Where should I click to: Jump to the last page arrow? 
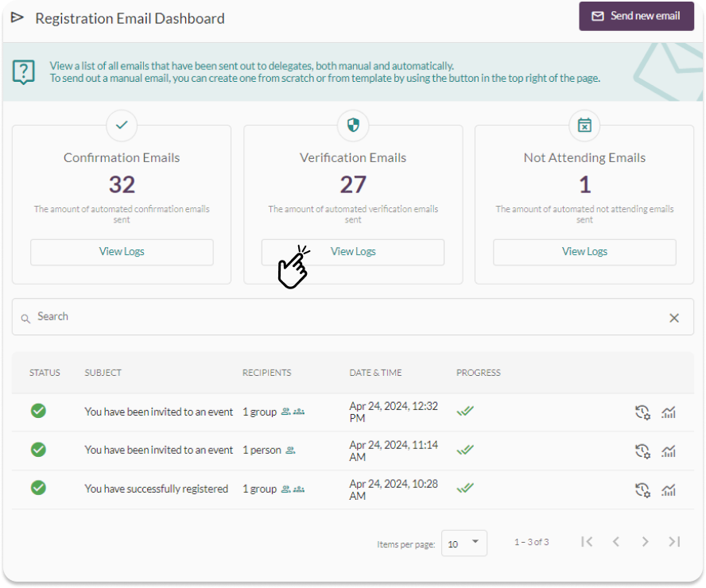point(674,542)
